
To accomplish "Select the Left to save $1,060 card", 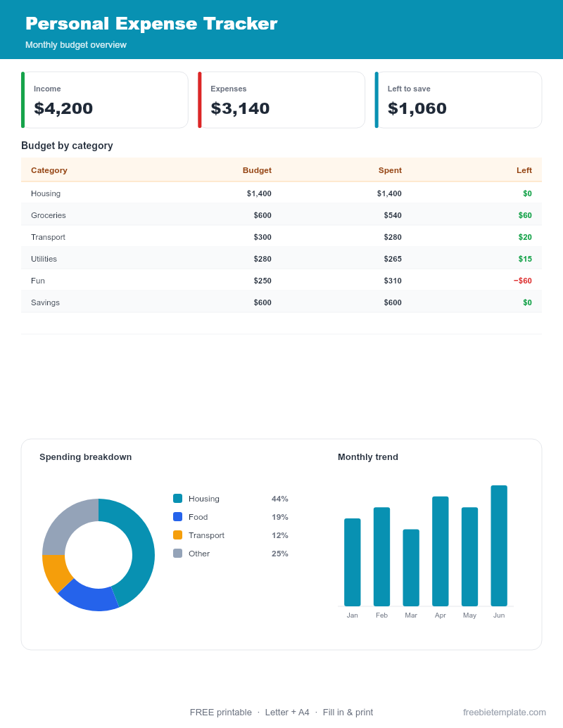I will pos(458,100).
